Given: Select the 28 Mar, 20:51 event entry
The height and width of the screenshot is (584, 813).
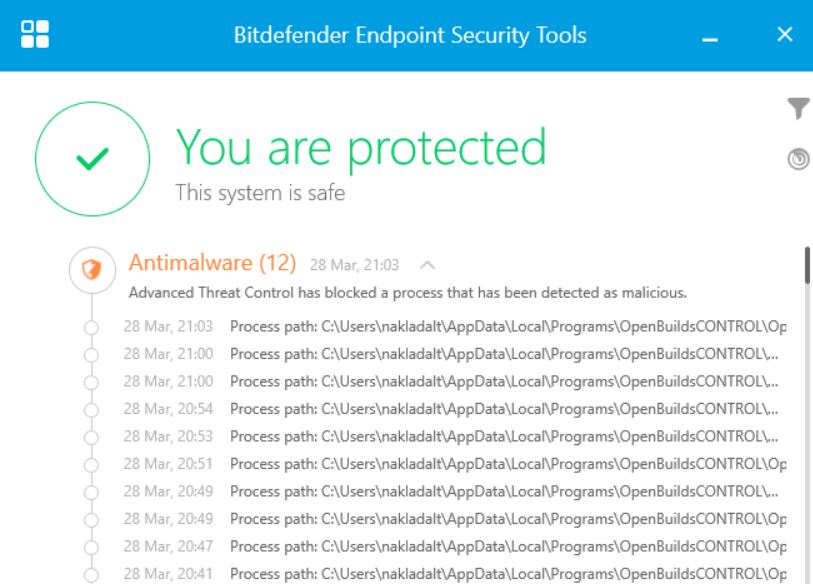Looking at the screenshot, I should point(455,464).
